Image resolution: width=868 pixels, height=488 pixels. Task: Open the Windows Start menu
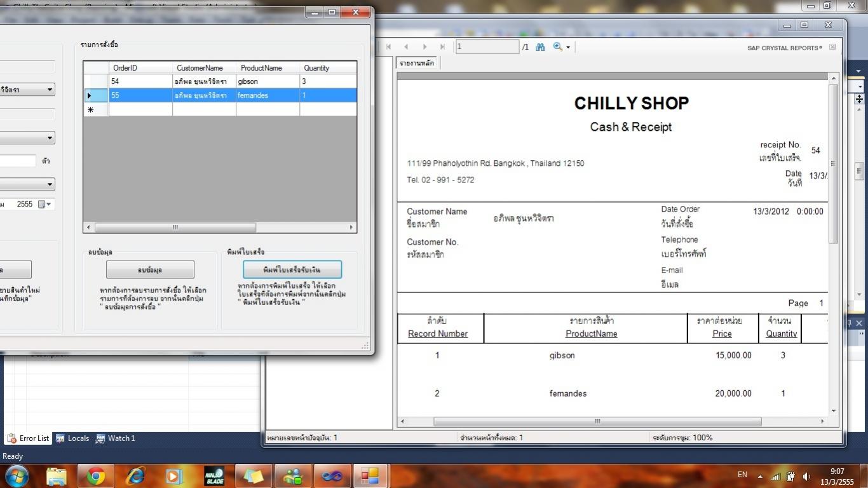17,476
